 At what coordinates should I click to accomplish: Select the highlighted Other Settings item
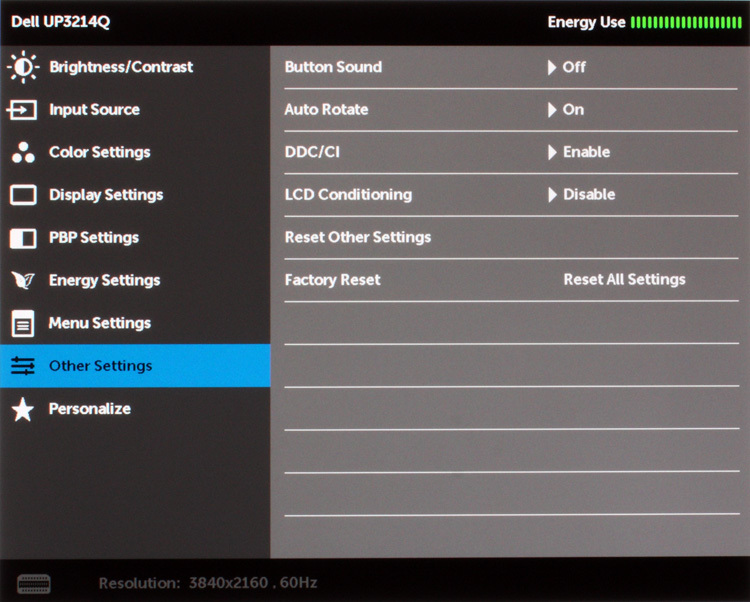click(x=135, y=366)
